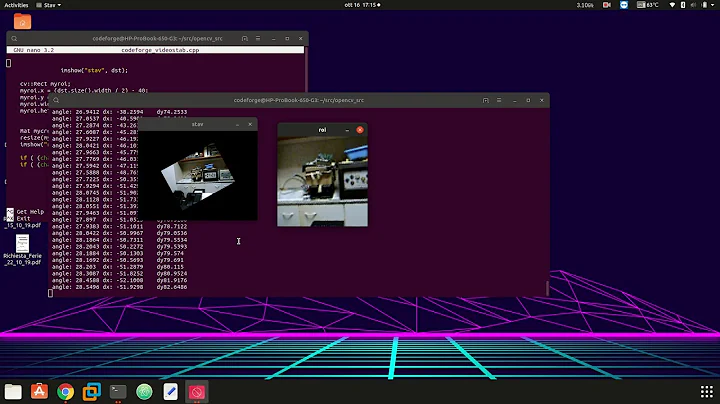Viewport: 720px width, 404px height.
Task: Open the Wi-Fi network indicator
Action: tap(672, 5)
